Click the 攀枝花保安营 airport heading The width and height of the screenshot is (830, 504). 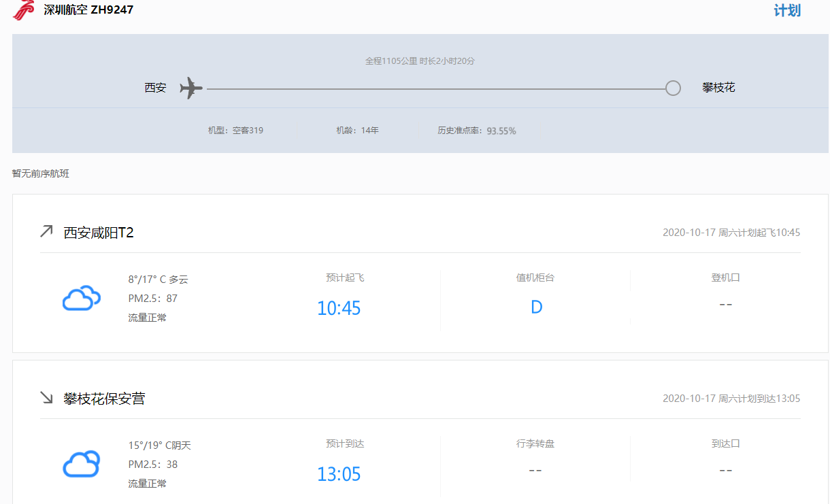click(104, 399)
